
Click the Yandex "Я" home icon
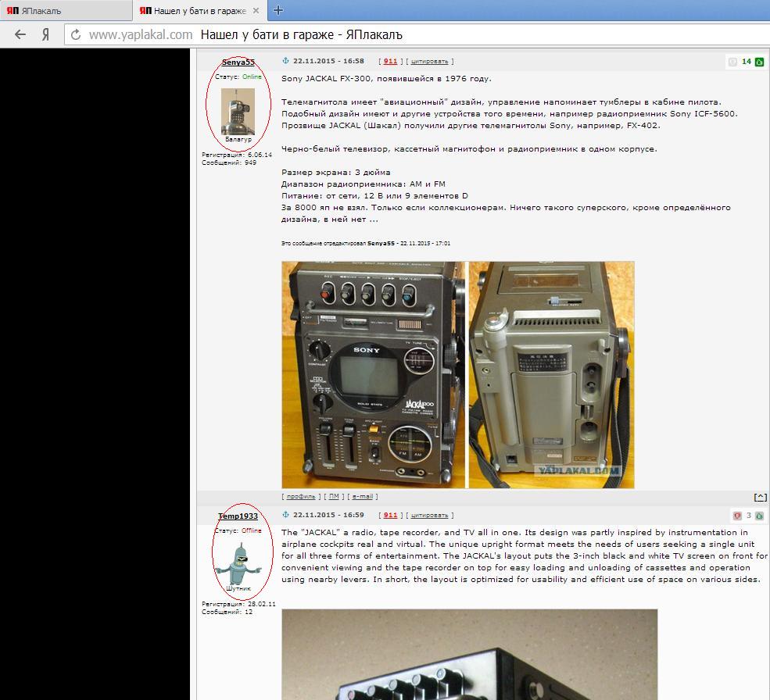(46, 34)
